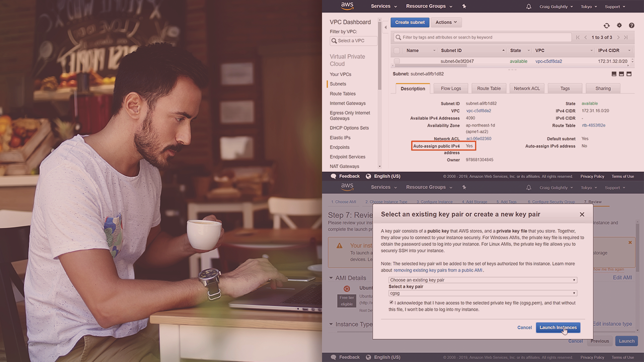Viewport: 644px width, 362px height.
Task: Open Route Tables in the VPC sidebar
Action: click(x=343, y=94)
